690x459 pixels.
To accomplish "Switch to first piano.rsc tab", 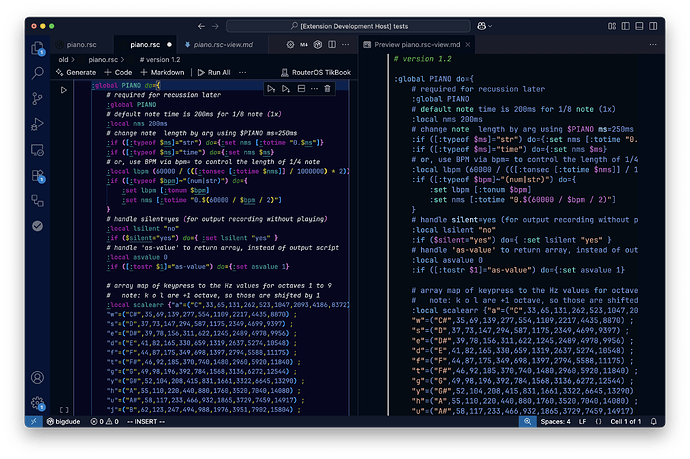I will pos(81,44).
